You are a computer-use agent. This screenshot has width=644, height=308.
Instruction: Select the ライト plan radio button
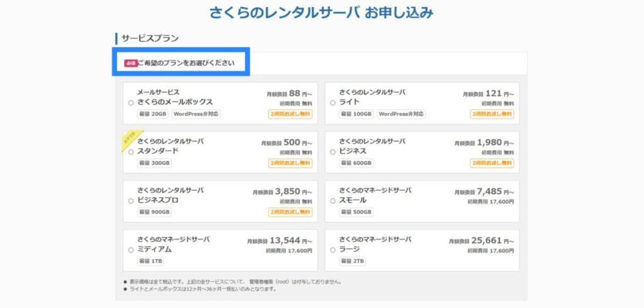[x=333, y=102]
